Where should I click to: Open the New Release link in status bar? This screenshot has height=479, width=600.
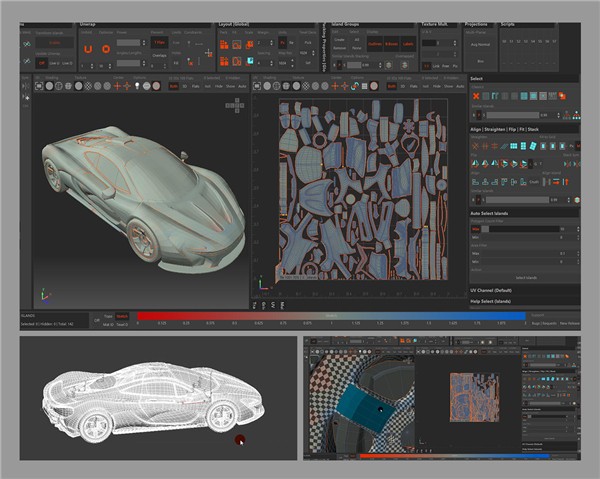pos(570,323)
